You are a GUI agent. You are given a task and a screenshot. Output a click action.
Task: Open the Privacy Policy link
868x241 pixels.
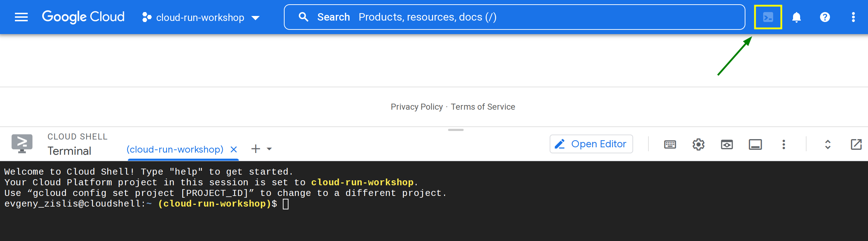(x=416, y=107)
